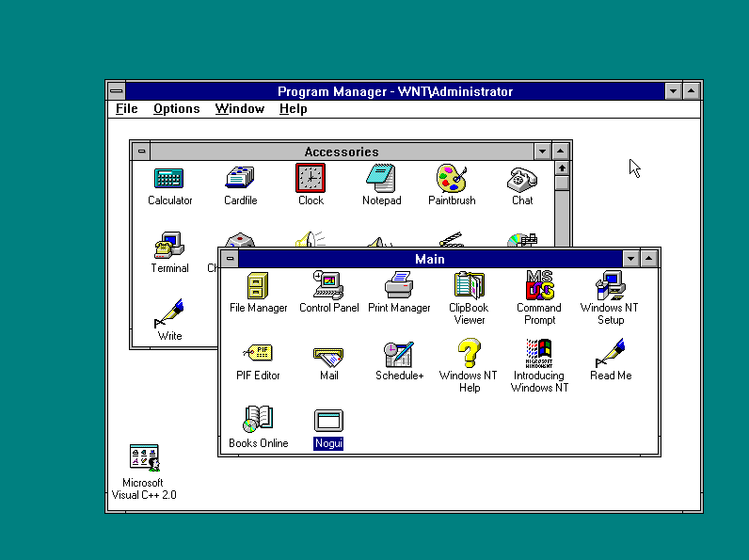Select the Notepad icon
Viewport: 749px width, 560px height.
click(381, 178)
